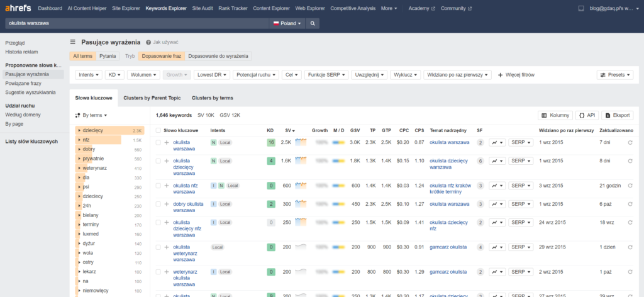The image size is (644, 297).
Task: Check the okulista dziecięcy warszawa row checkbox
Action: 158,161
